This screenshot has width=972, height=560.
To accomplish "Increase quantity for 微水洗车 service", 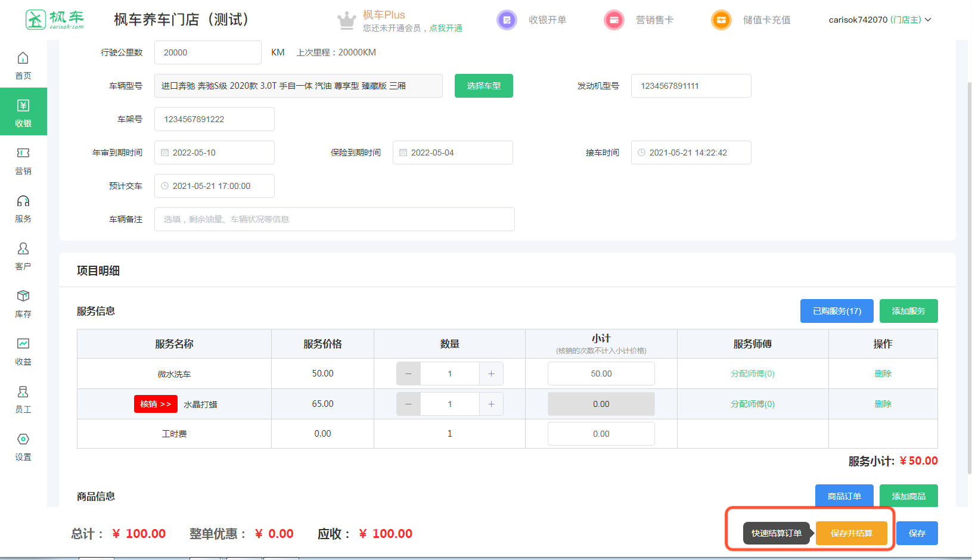I will point(491,374).
